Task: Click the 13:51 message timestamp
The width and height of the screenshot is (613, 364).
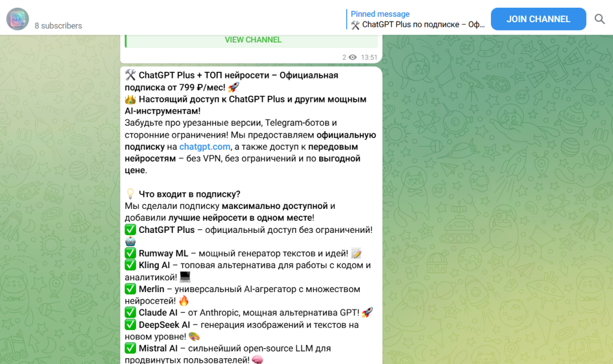Action: (368, 57)
